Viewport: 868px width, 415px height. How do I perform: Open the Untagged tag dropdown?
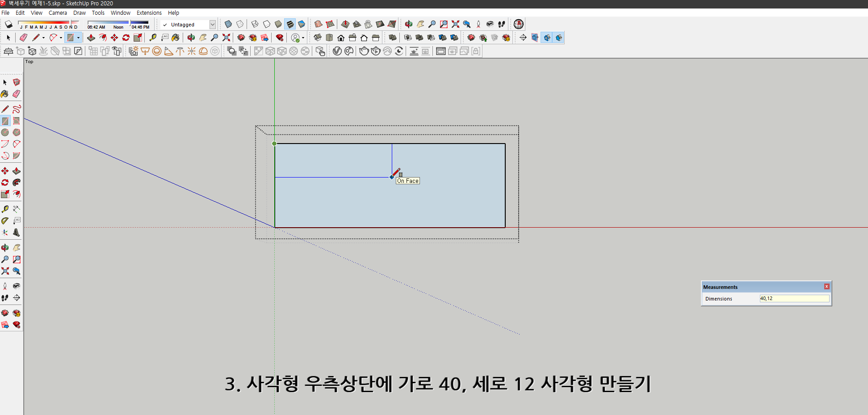(x=213, y=25)
